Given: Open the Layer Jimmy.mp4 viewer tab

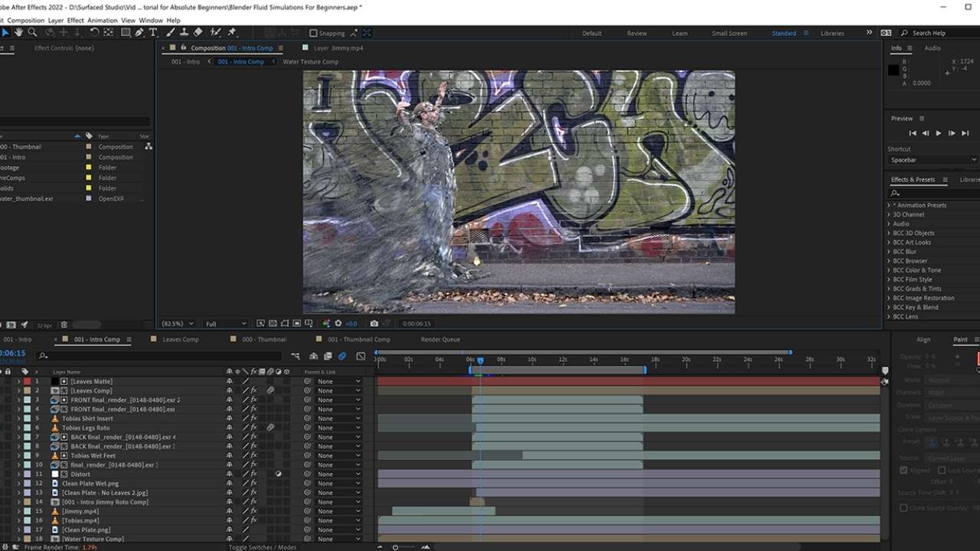Looking at the screenshot, I should 338,48.
